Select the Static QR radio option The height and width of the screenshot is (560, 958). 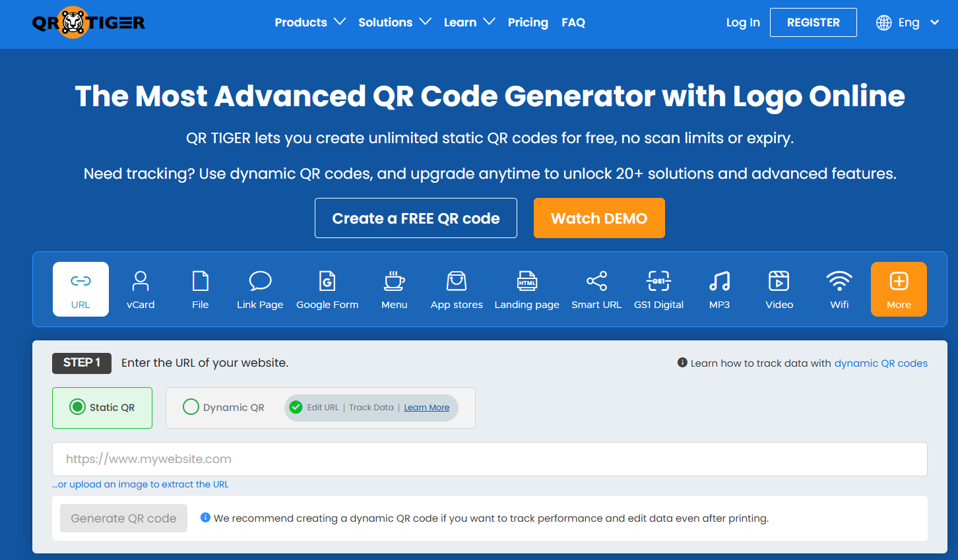point(78,407)
